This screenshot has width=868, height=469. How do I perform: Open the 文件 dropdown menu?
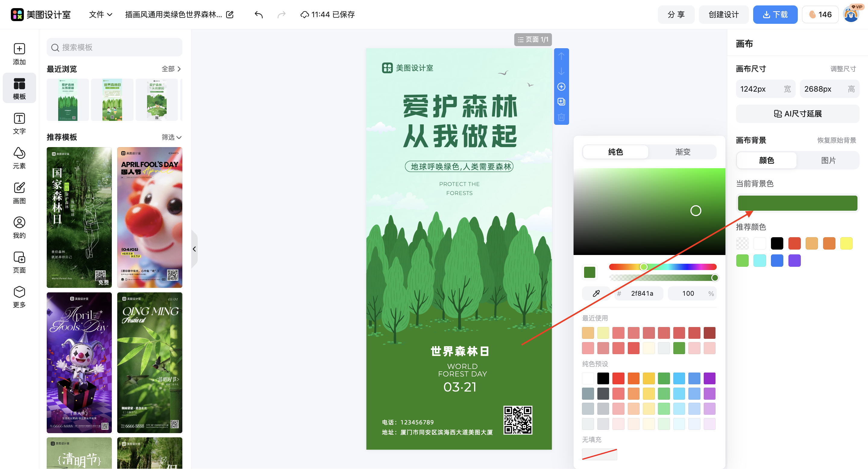[100, 14]
